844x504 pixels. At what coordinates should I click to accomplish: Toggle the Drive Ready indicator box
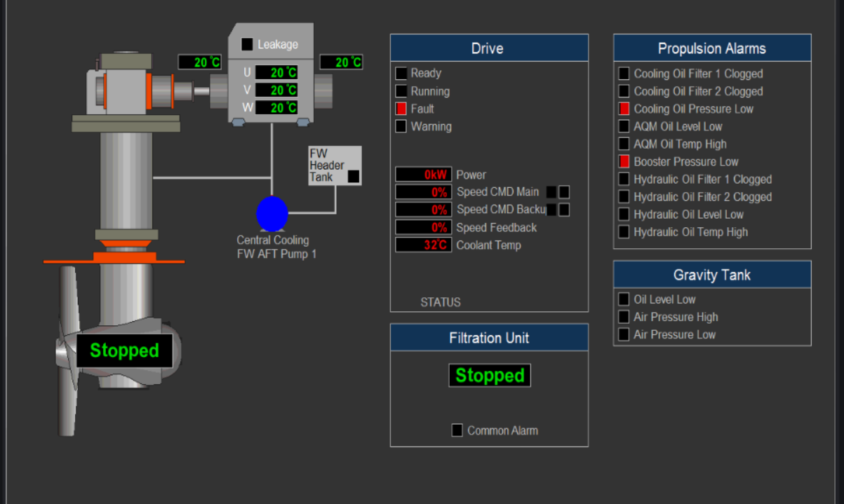click(x=401, y=73)
